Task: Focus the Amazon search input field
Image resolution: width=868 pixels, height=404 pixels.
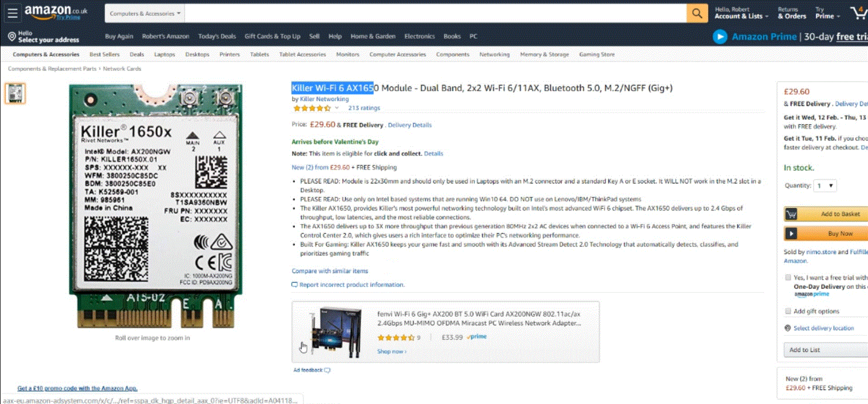Action: [435, 13]
